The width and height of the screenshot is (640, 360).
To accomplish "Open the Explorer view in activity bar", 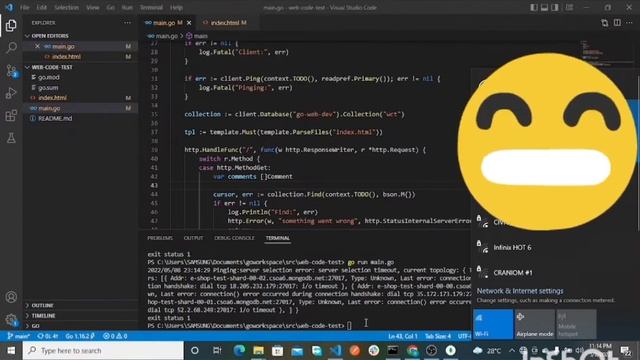I will (x=11, y=26).
